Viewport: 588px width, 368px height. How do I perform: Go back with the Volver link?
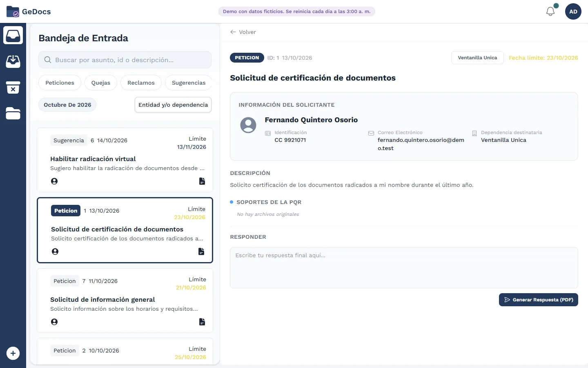click(243, 32)
